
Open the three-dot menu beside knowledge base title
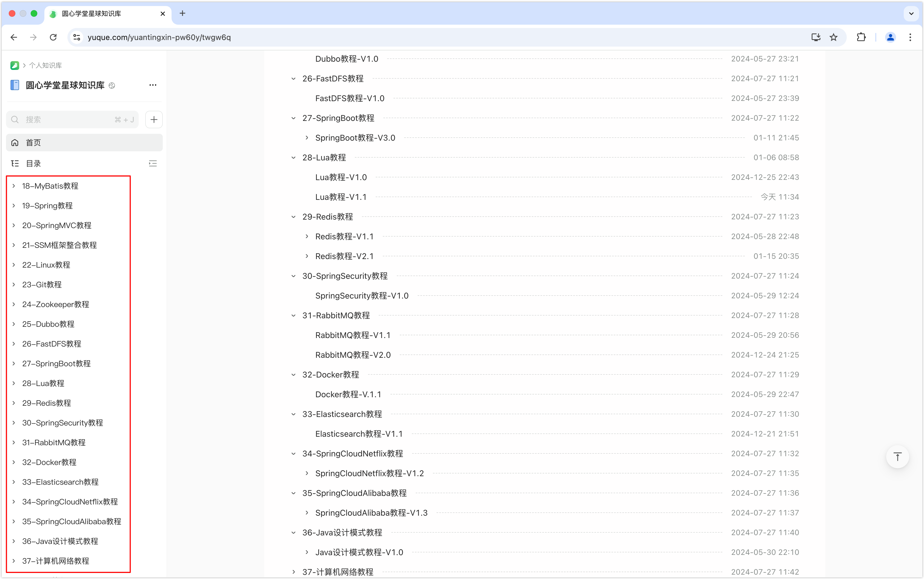click(x=153, y=85)
